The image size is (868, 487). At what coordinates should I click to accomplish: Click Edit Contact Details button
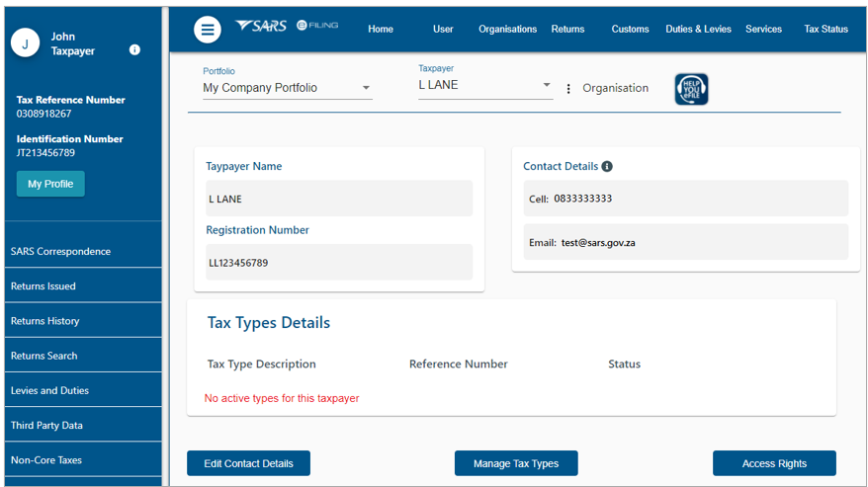click(248, 463)
